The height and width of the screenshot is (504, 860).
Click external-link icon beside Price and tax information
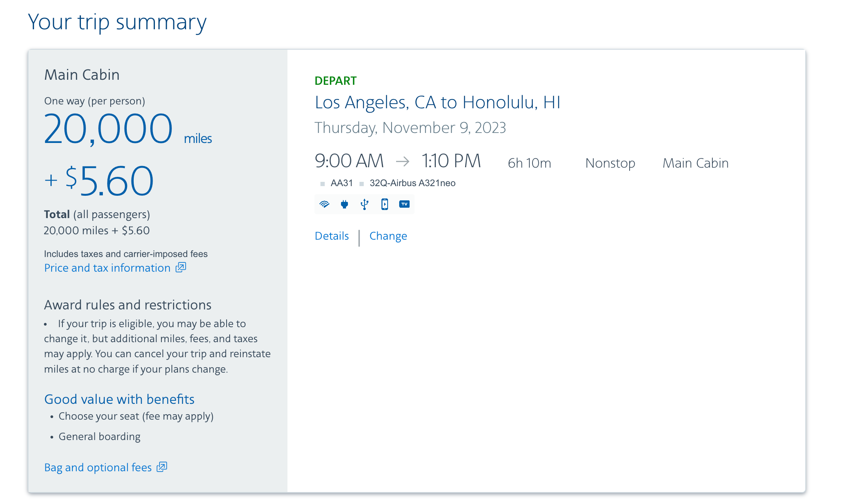click(x=181, y=267)
